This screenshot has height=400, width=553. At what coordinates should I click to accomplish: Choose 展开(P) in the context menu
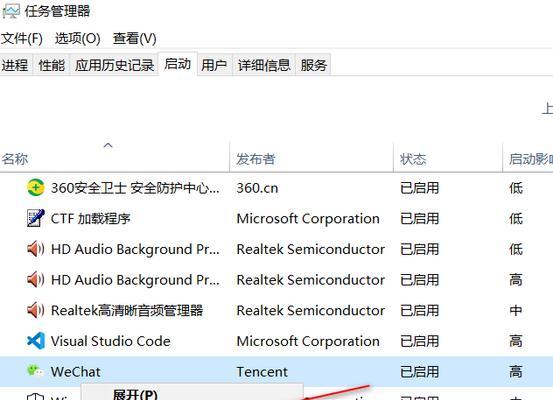135,394
